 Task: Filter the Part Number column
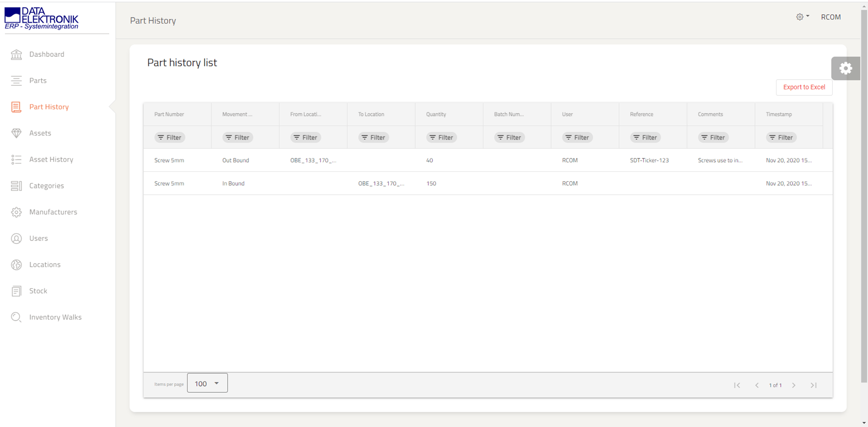point(170,137)
